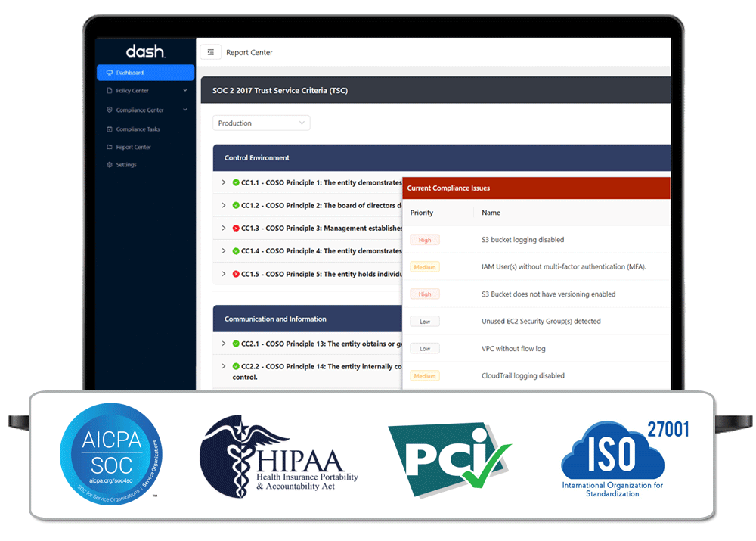This screenshot has height=541, width=756.
Task: Open Compliance Center via its shield icon
Action: [110, 110]
